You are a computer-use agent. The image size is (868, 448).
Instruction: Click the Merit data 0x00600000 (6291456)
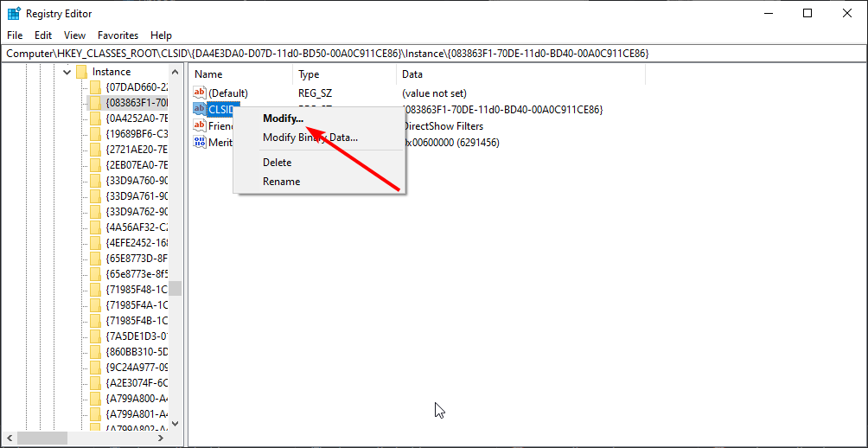[x=450, y=143]
